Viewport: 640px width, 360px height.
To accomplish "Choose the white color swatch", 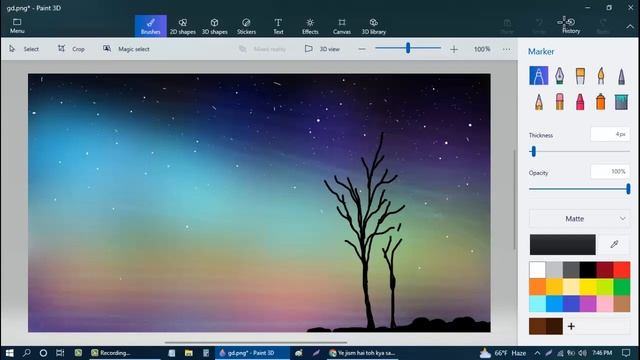I will pos(538,270).
